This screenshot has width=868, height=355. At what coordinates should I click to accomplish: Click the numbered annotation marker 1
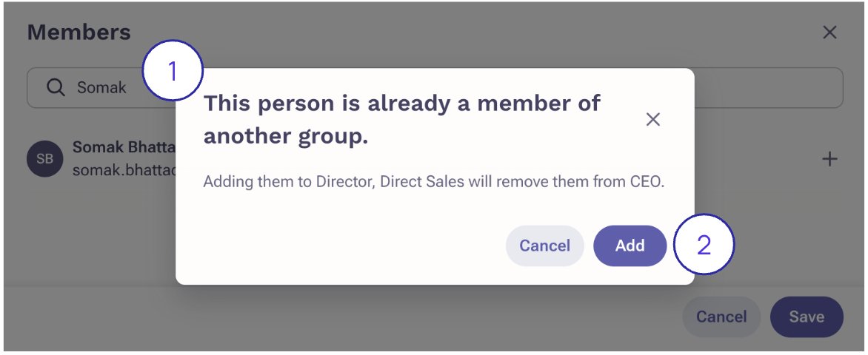tap(172, 72)
